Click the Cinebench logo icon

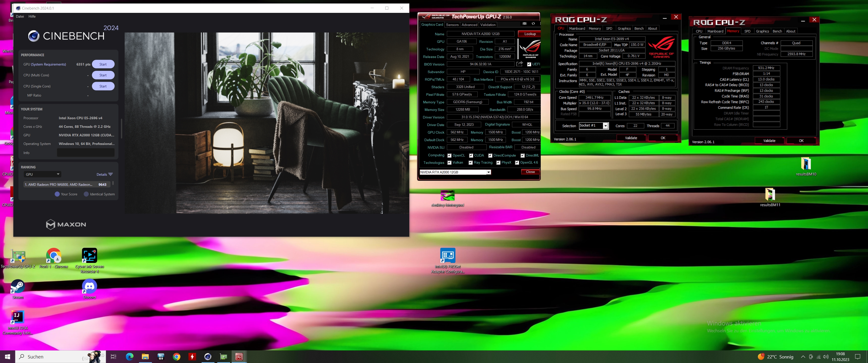(34, 36)
